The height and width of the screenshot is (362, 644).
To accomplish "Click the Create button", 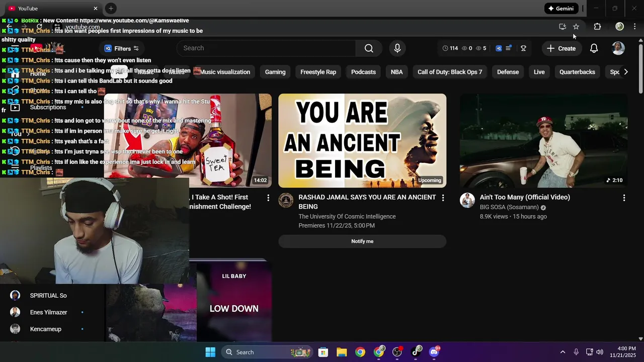I will (x=561, y=48).
